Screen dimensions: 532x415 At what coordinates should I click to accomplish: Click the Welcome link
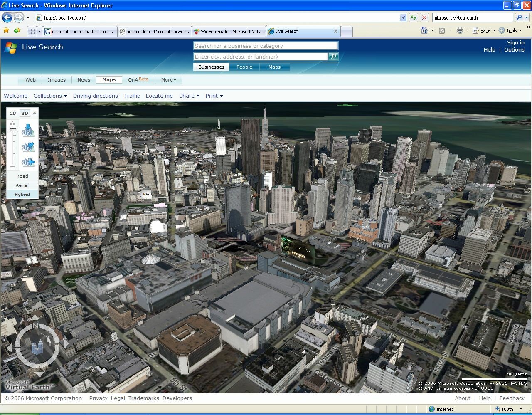point(16,96)
